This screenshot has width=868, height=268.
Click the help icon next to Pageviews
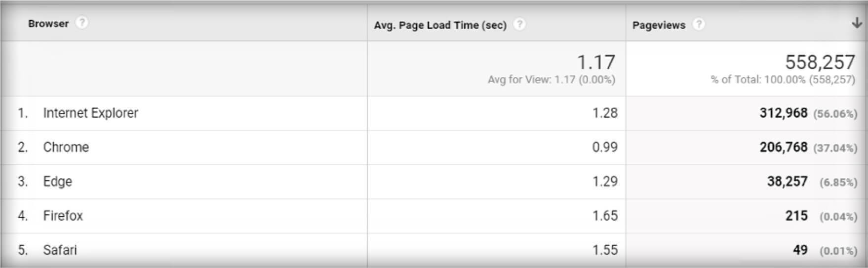pyautogui.click(x=698, y=24)
